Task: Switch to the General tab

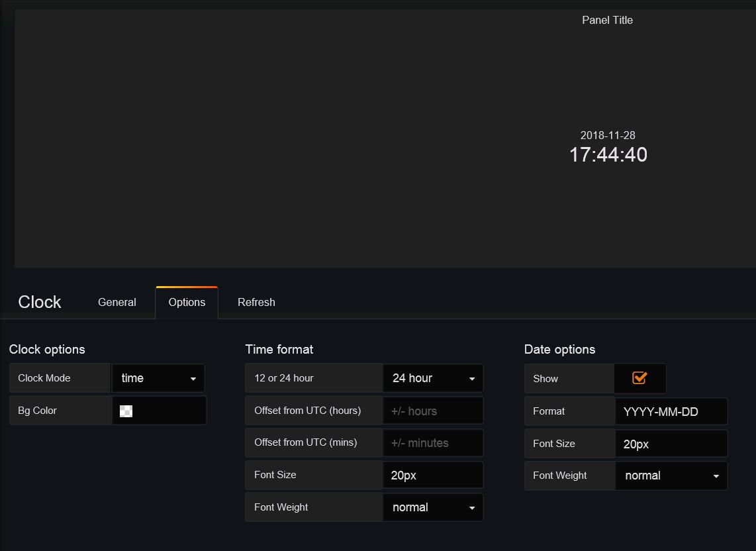Action: click(117, 302)
